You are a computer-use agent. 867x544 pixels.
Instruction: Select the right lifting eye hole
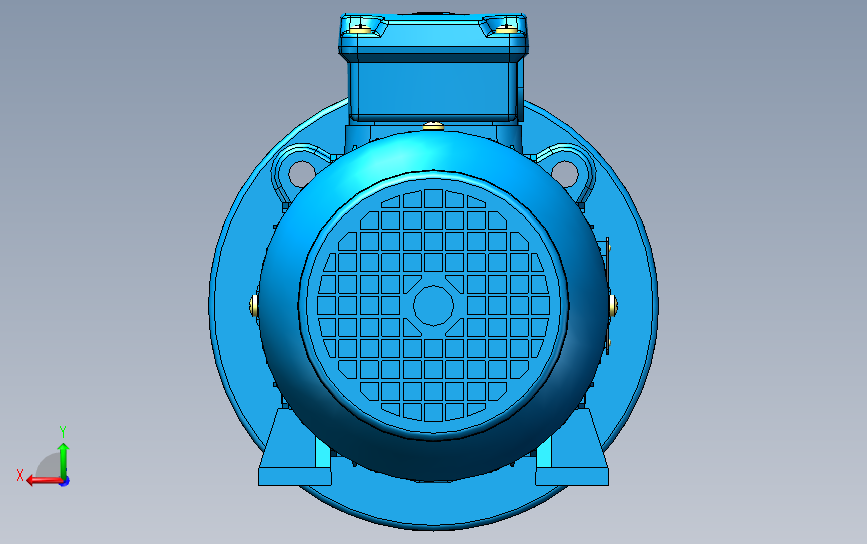[565, 174]
